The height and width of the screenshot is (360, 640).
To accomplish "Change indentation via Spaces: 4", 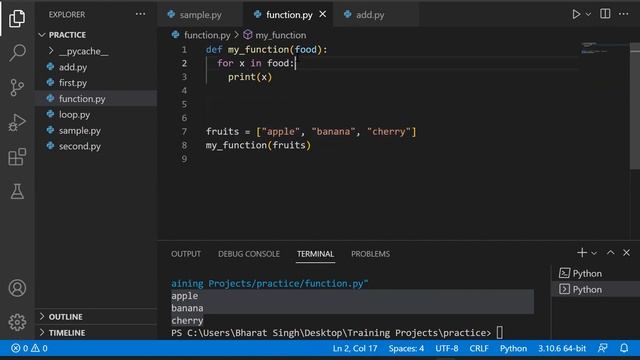I will coord(406,348).
